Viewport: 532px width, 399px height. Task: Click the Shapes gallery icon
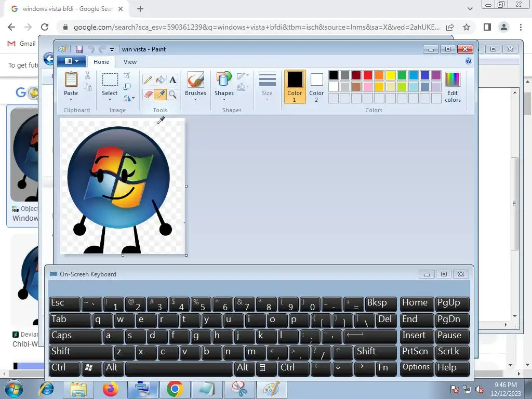[x=224, y=79]
